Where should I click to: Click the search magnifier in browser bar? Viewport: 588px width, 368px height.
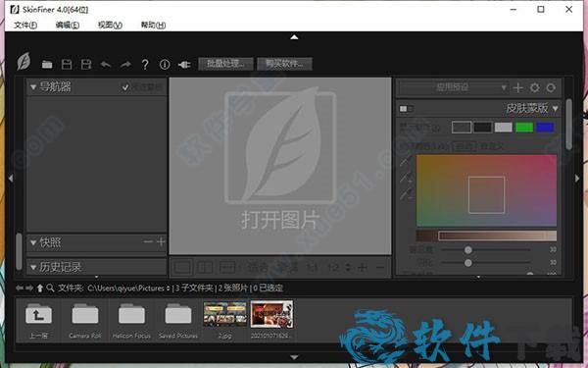tap(50, 288)
